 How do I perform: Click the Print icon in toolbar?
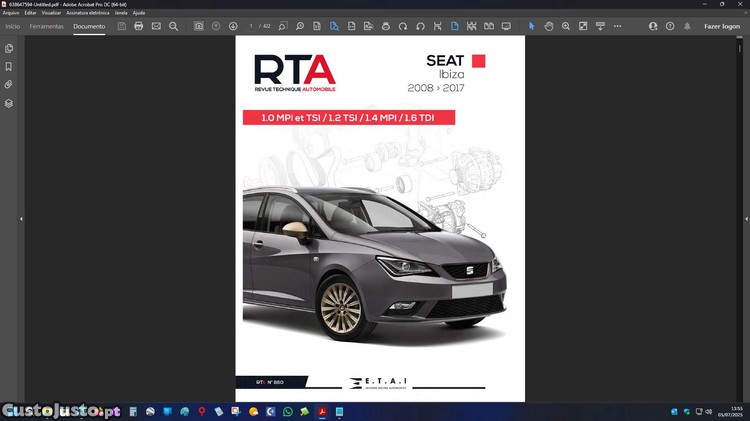point(139,26)
